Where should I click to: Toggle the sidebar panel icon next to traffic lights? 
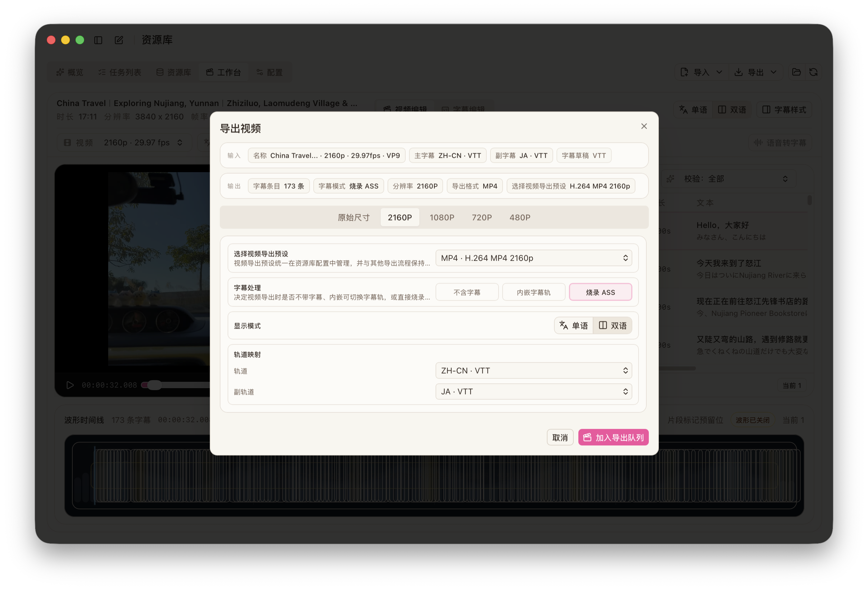click(x=98, y=40)
